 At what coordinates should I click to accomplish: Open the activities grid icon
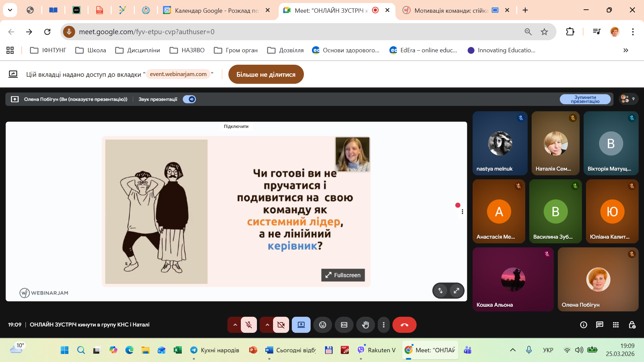(x=616, y=325)
